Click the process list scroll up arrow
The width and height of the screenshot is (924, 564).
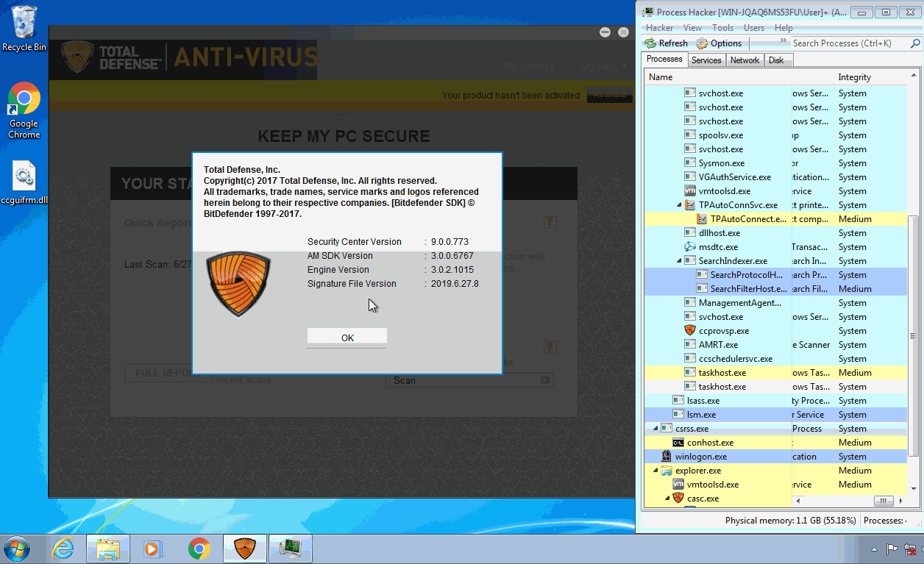pos(914,76)
